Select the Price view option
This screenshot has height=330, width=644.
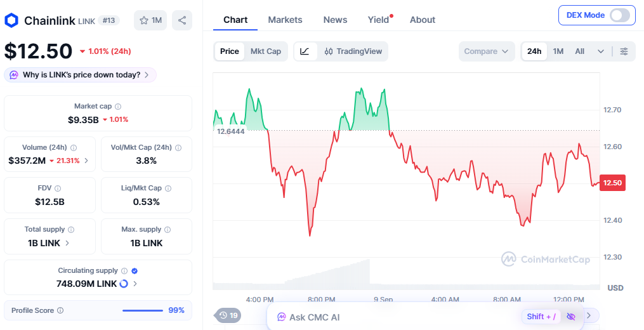230,51
